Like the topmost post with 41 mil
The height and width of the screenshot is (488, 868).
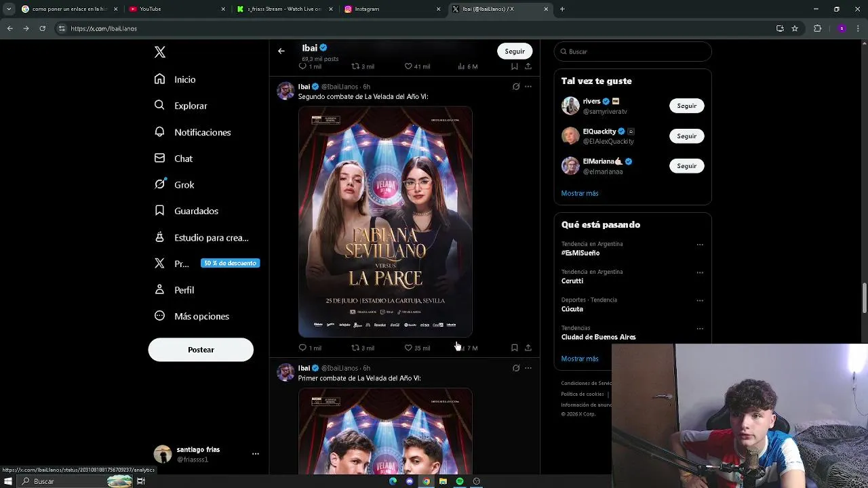coord(417,66)
